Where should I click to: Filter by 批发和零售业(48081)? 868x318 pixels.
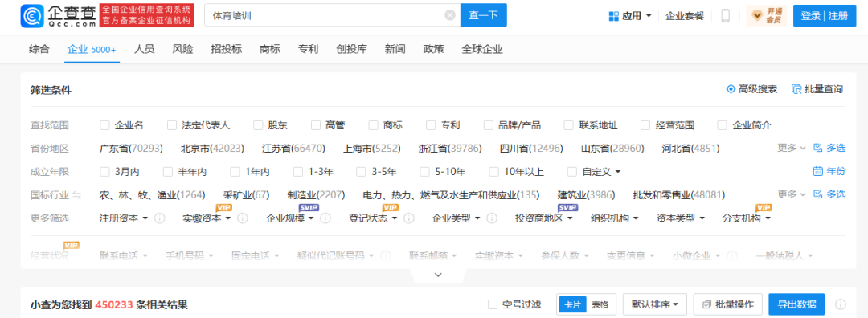[x=679, y=194]
